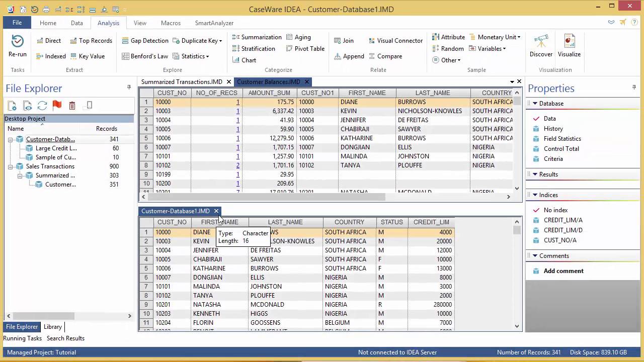Select the Key Value extraction

pos(88,56)
